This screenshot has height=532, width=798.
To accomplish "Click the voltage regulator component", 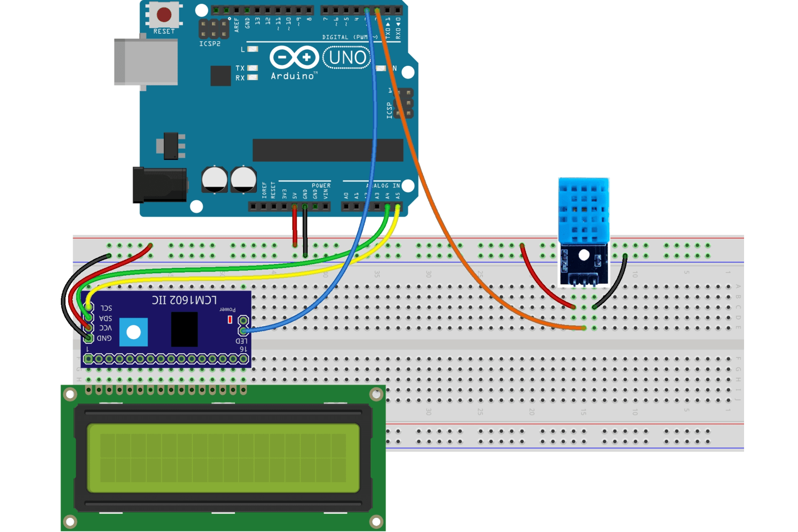I will tap(171, 146).
